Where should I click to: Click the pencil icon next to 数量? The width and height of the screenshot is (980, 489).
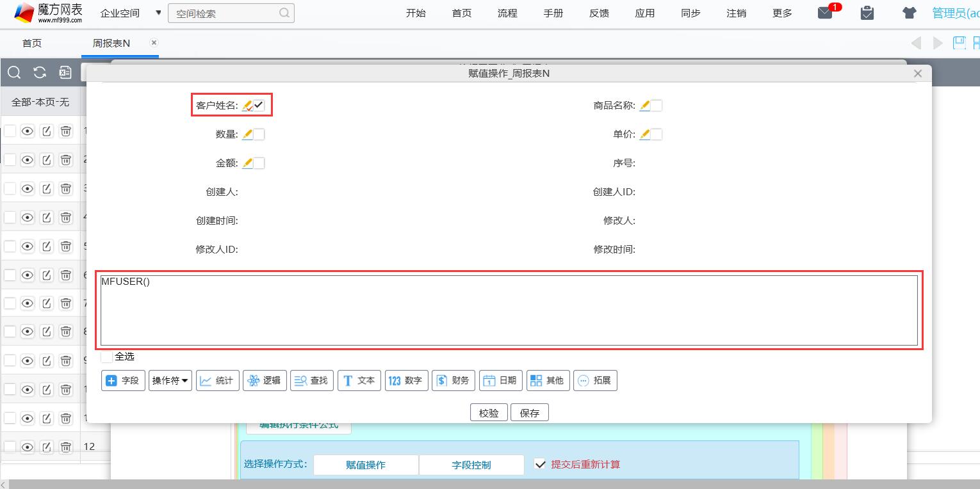pos(247,134)
